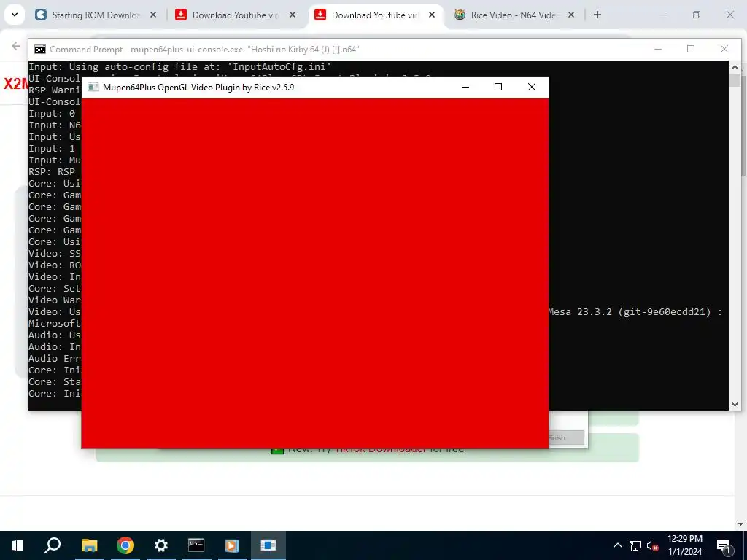Open the notification center icon

[724, 545]
